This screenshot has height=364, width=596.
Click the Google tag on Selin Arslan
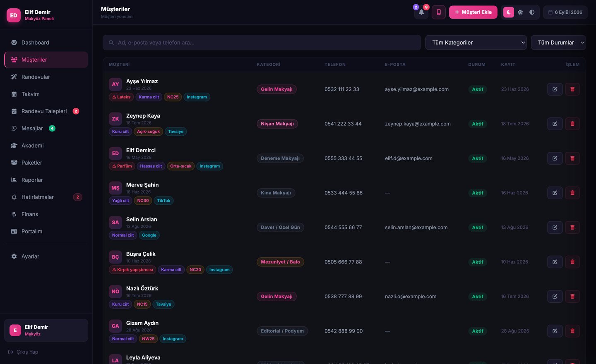[x=149, y=235]
